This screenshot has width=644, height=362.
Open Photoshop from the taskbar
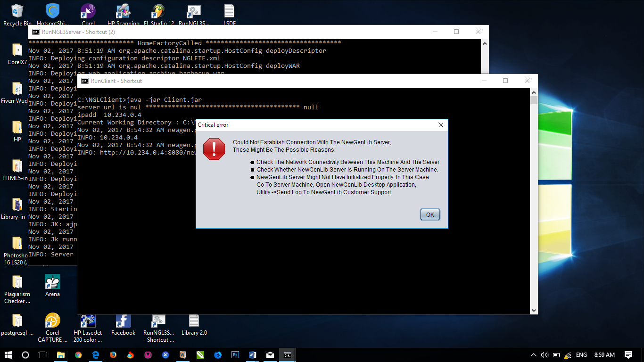(235, 355)
